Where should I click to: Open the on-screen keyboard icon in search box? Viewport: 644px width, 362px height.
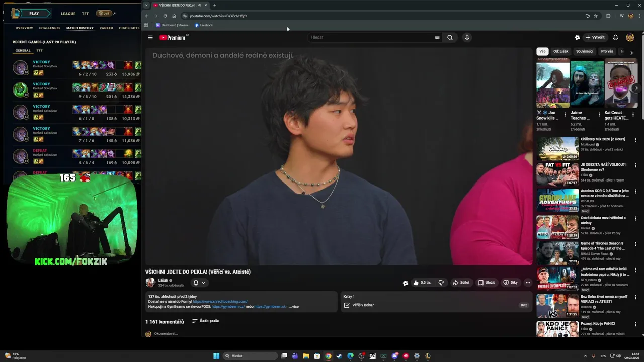(x=437, y=37)
